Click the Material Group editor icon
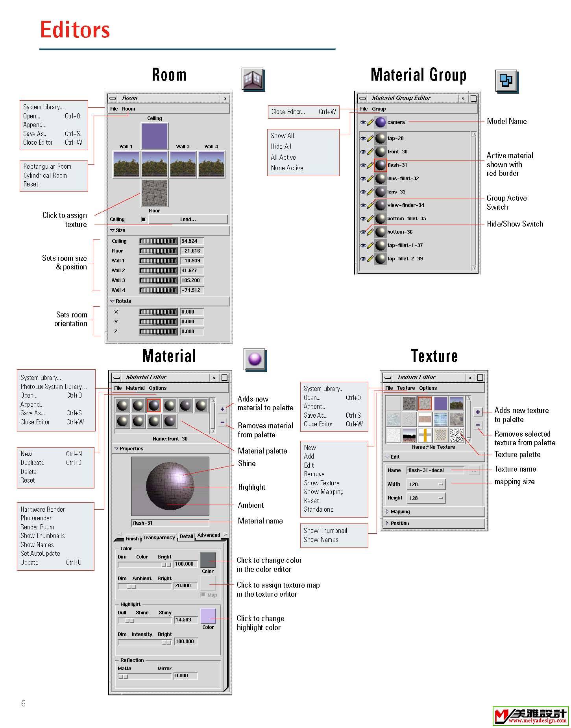This screenshot has width=571, height=728. [506, 81]
